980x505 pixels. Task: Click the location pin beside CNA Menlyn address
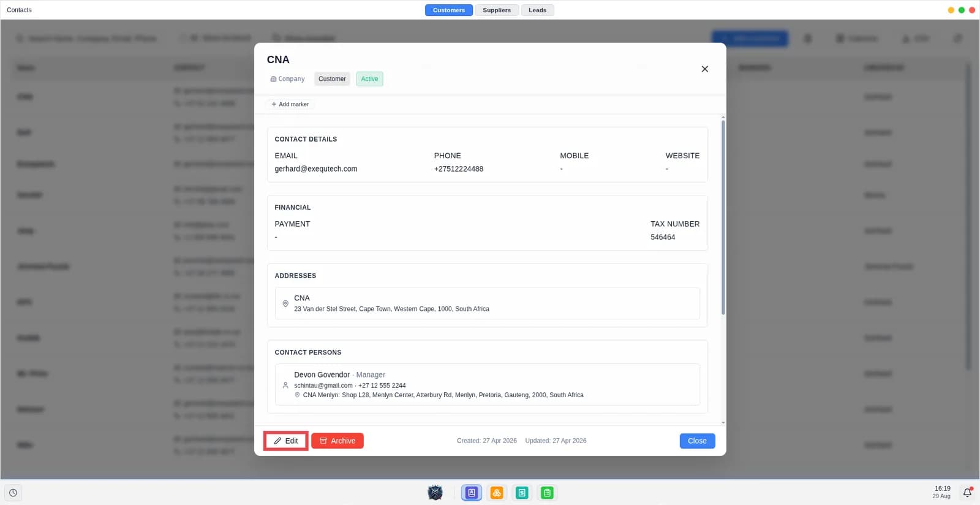[x=298, y=395]
